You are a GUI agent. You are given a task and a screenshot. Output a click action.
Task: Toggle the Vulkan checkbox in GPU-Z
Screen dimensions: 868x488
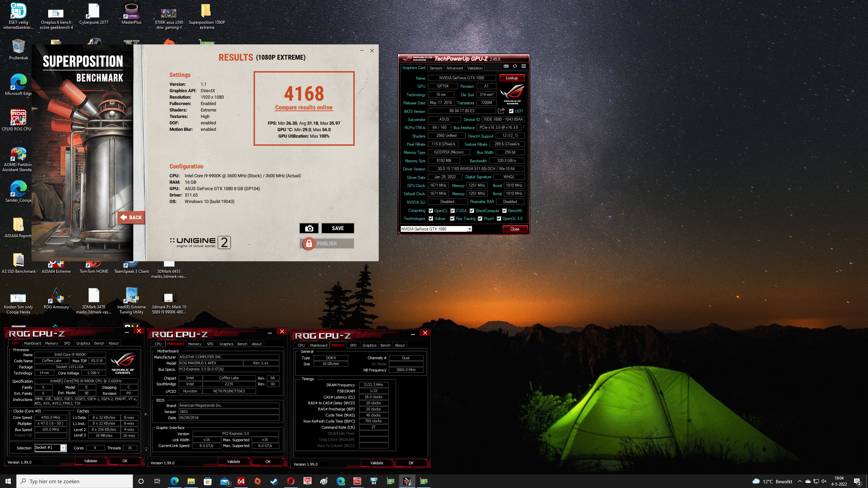(431, 219)
